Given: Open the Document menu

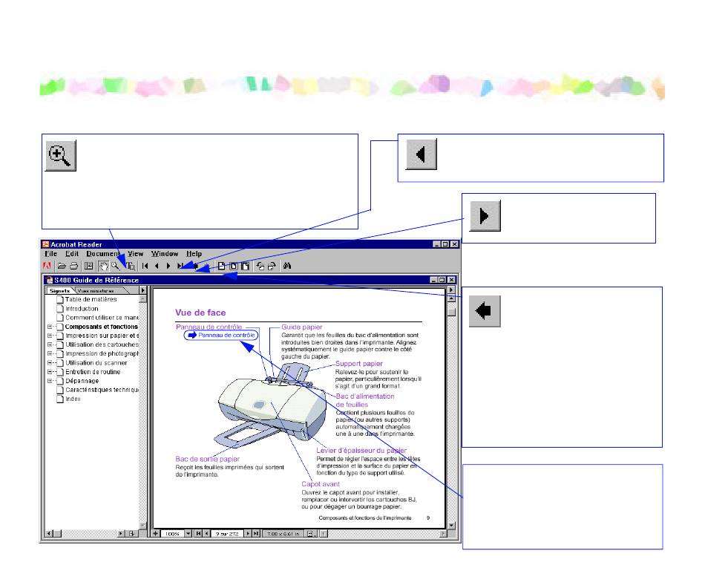Looking at the screenshot, I should [103, 254].
